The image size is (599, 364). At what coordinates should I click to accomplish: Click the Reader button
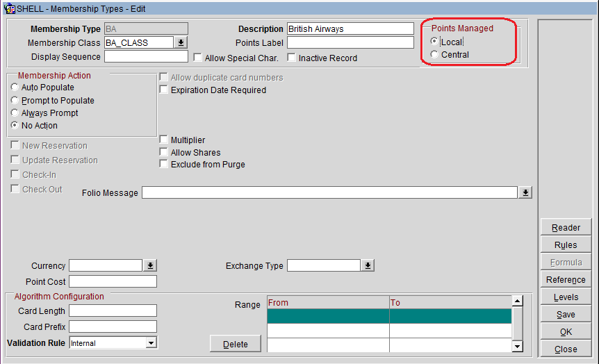[x=566, y=228]
